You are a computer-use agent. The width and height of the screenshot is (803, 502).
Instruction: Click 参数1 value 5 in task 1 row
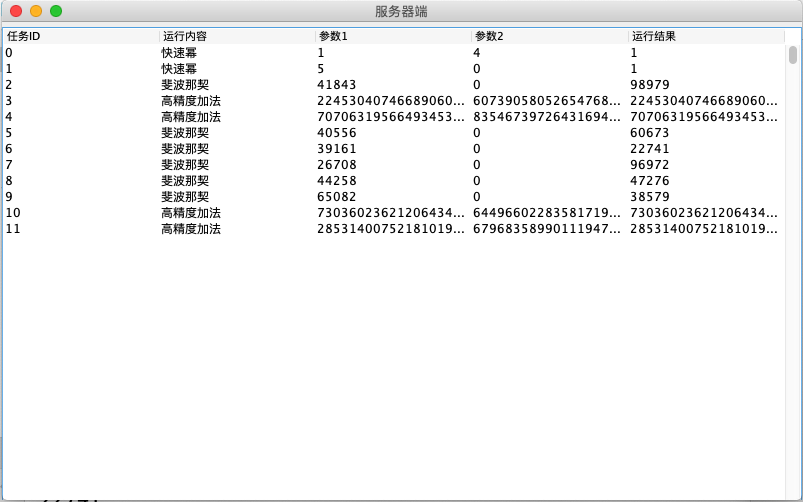tap(321, 69)
